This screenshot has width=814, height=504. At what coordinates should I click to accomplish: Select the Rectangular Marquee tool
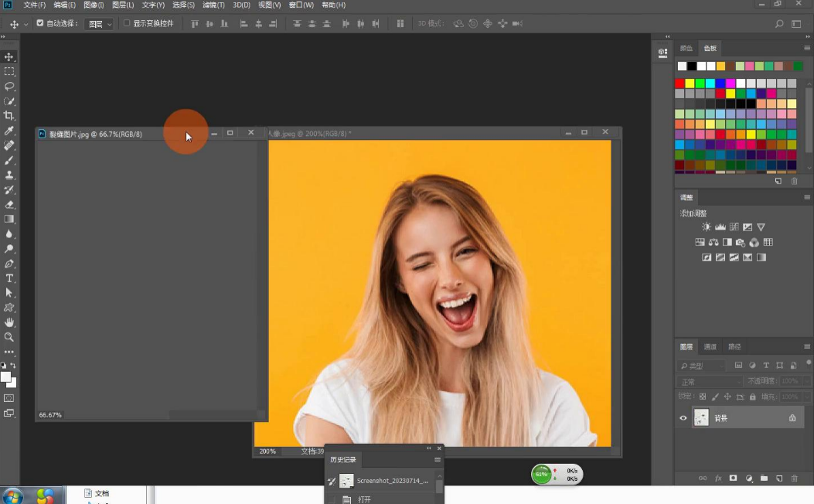[x=9, y=72]
